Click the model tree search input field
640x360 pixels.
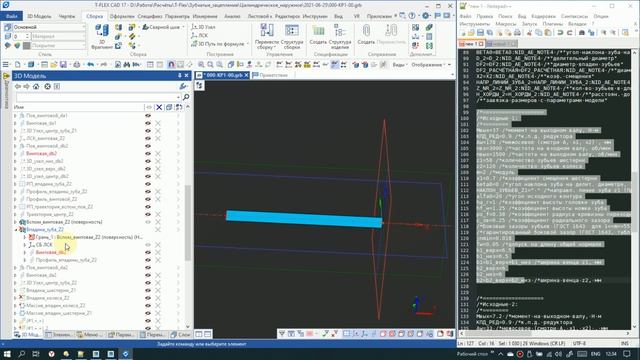(97, 97)
